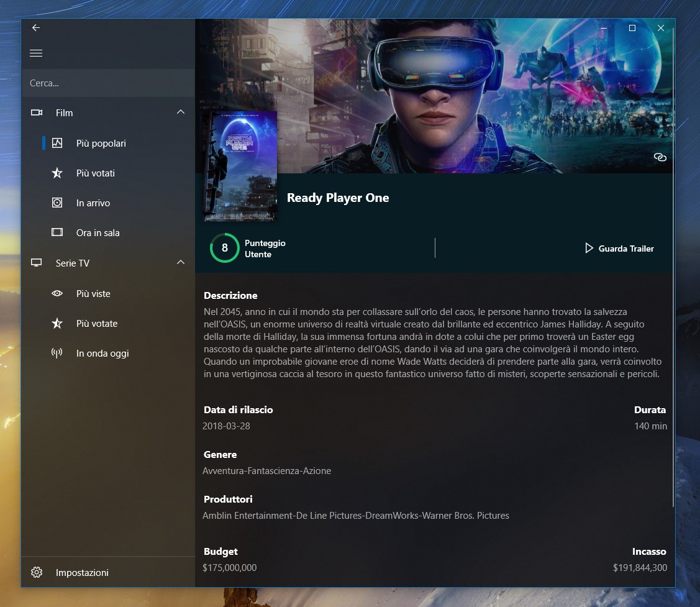Open the Più popolari film list
The image size is (700, 607).
[x=108, y=143]
